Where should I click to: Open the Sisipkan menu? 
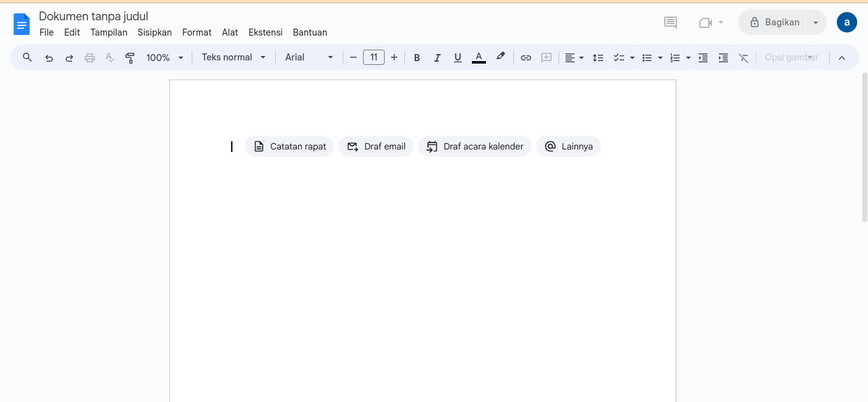[x=155, y=32]
